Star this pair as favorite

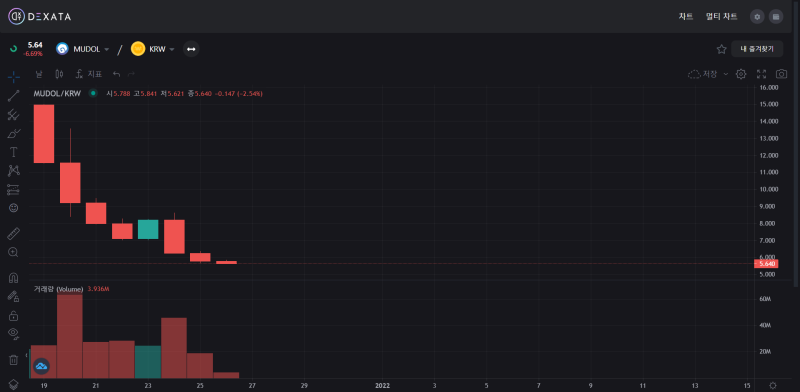coord(721,49)
